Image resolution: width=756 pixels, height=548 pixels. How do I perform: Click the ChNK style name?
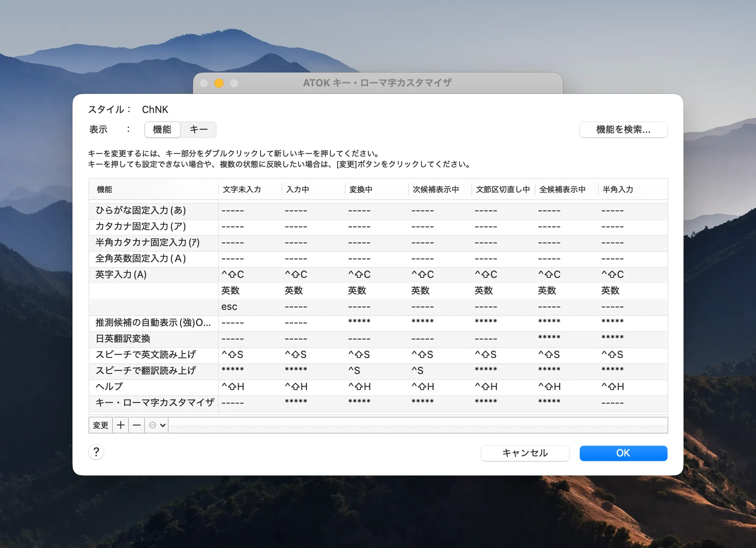(155, 110)
